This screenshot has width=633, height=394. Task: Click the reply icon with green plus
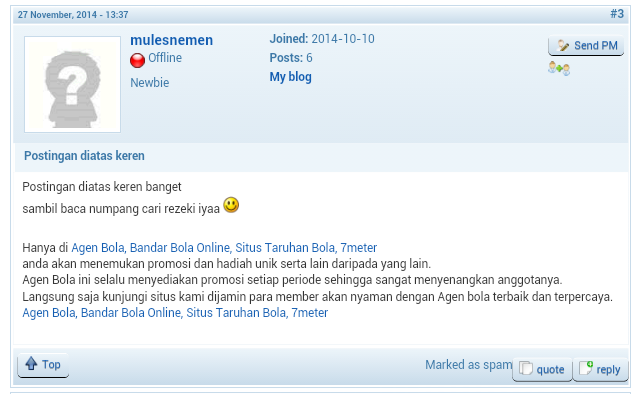(x=586, y=368)
